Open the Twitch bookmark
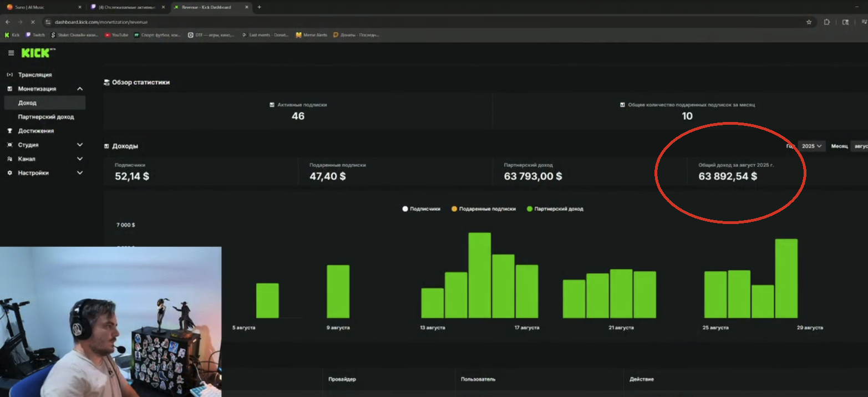Screen dimensions: 868x397 tap(35, 35)
